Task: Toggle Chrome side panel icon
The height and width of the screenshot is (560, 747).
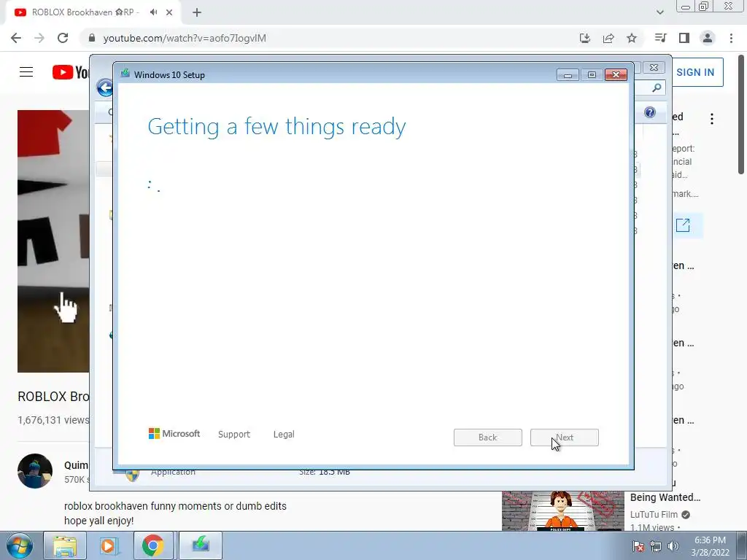Action: pos(684,38)
